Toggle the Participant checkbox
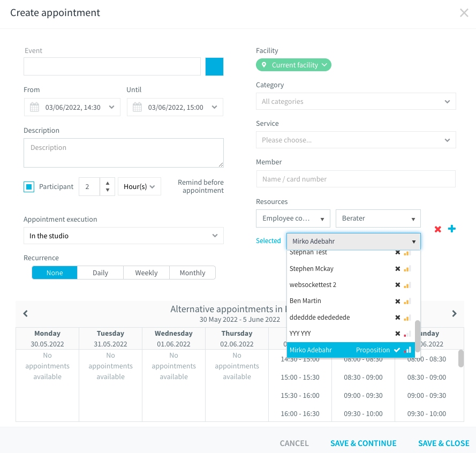 tap(29, 187)
